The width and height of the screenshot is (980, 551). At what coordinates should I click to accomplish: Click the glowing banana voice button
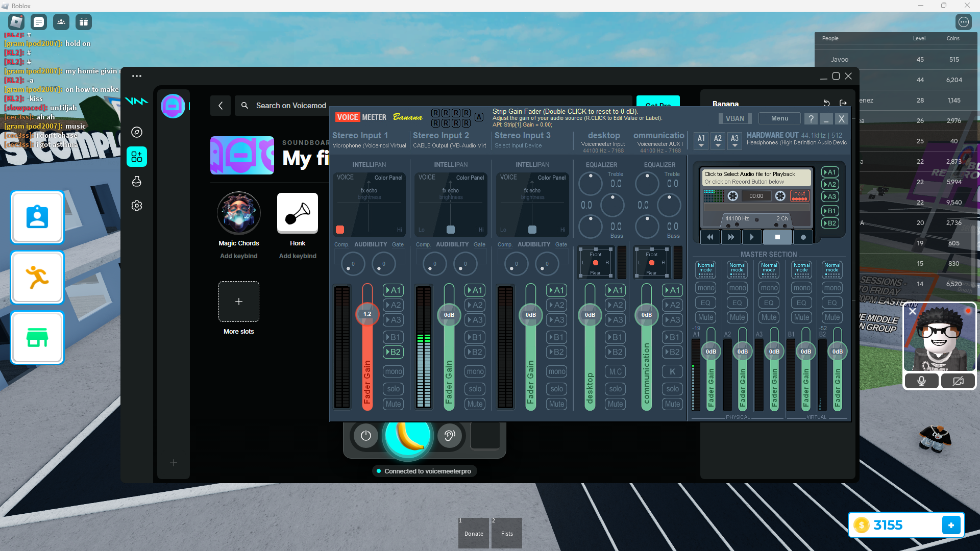click(408, 436)
